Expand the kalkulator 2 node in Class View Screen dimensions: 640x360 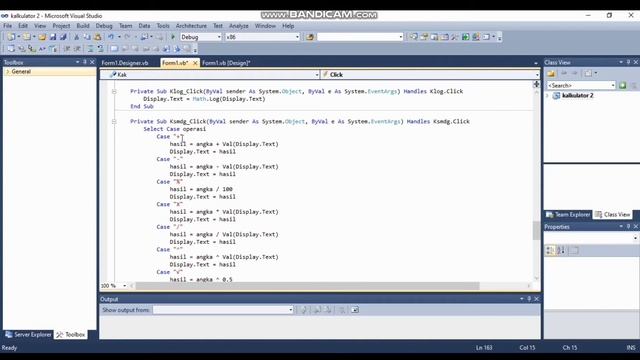(548, 96)
